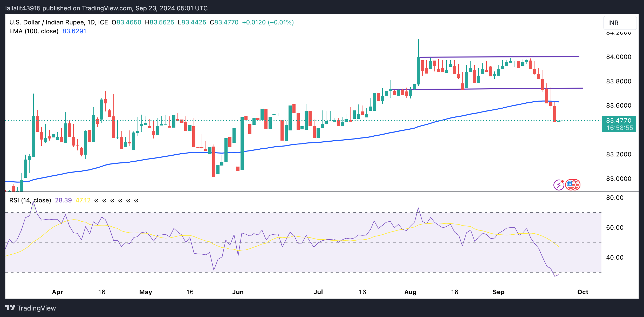Screen dimensions: 644x317
Task: Click the EMA (100, close) indicator legend
Action: 34,31
